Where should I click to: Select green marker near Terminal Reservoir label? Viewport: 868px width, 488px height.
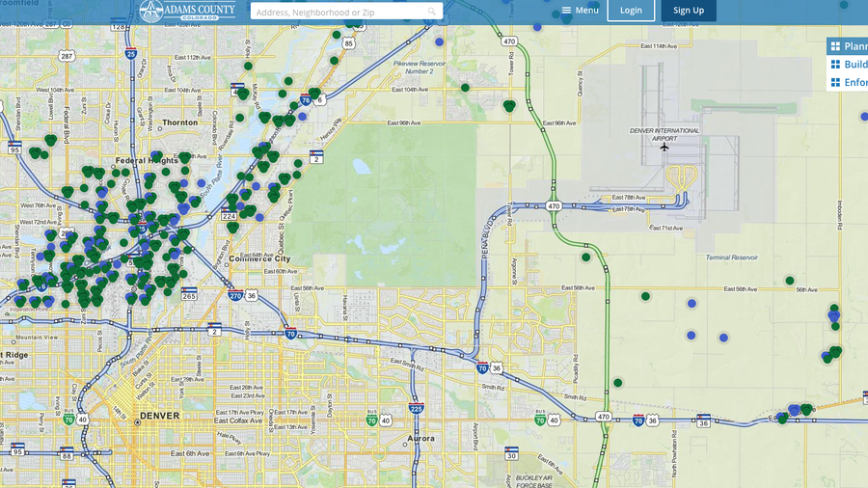pyautogui.click(x=789, y=281)
